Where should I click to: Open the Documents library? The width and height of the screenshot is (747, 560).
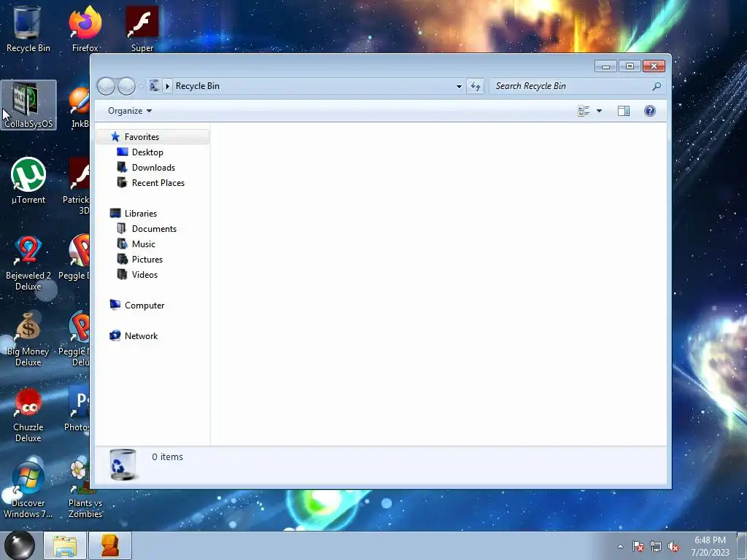coord(154,228)
